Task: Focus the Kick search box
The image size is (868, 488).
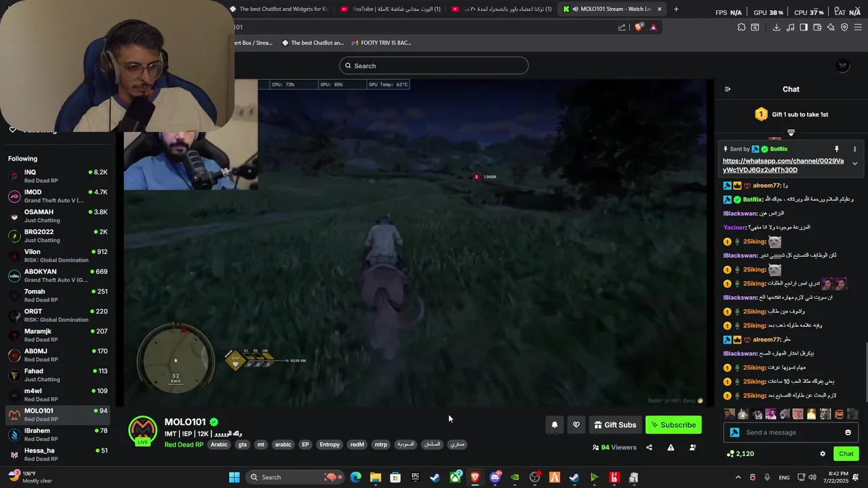Action: [x=434, y=66]
